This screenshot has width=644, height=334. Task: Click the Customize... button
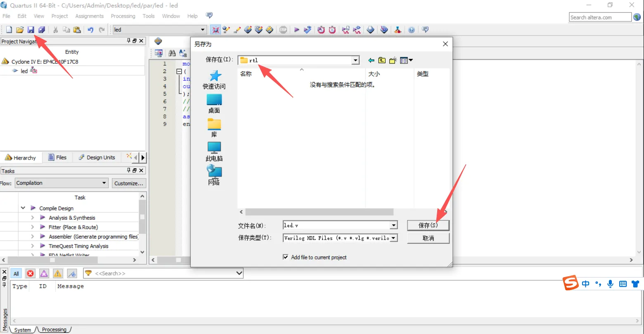tap(129, 183)
